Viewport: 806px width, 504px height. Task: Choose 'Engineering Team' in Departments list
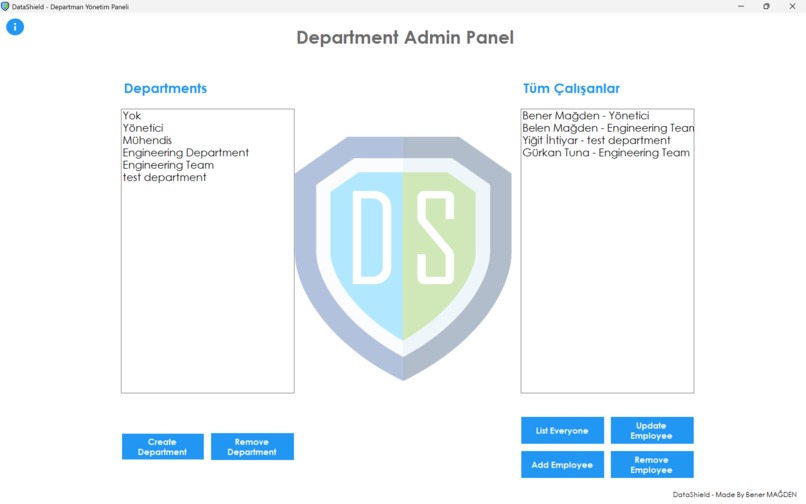[208, 165]
